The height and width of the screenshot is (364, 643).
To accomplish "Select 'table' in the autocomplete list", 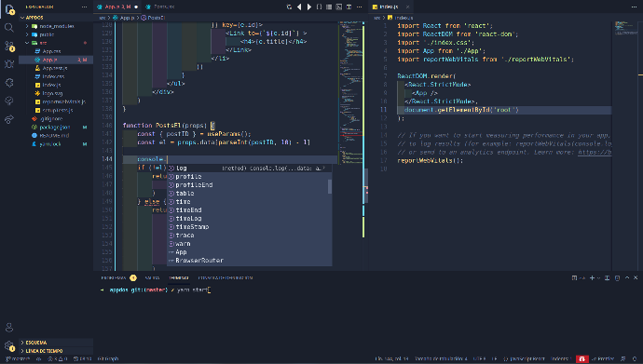I will [x=249, y=194].
